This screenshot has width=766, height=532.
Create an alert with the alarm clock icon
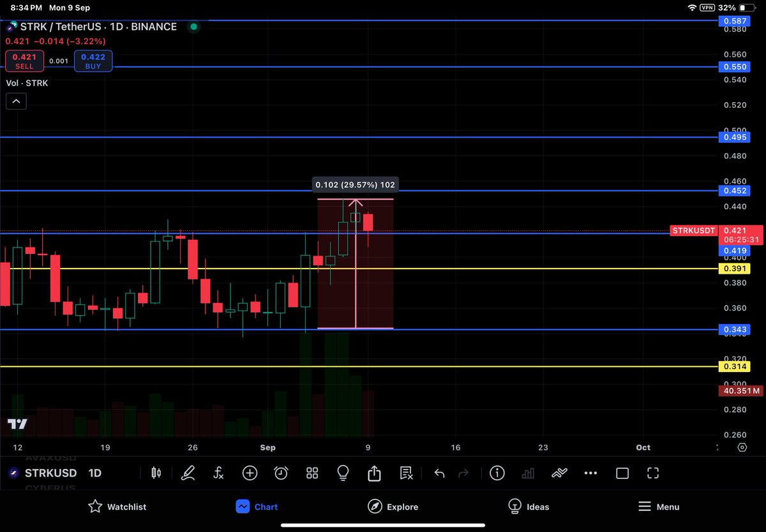(x=281, y=473)
